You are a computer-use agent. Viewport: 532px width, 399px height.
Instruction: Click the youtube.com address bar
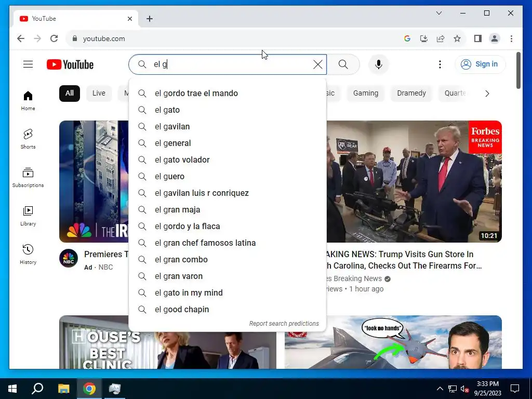point(234,38)
